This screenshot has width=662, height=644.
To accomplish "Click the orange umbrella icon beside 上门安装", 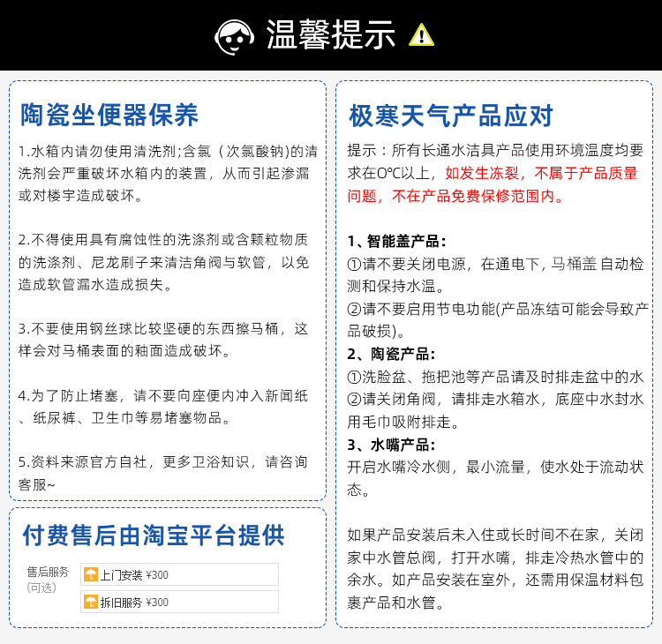I will [90, 575].
